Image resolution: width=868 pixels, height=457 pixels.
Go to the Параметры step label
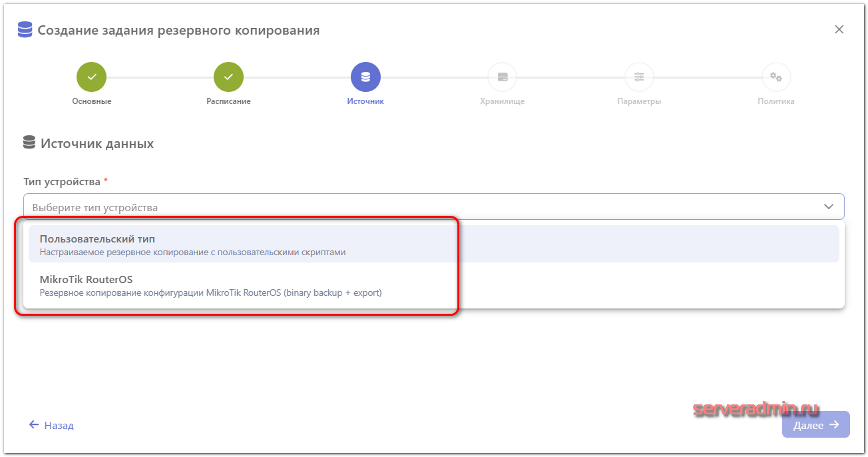[639, 102]
